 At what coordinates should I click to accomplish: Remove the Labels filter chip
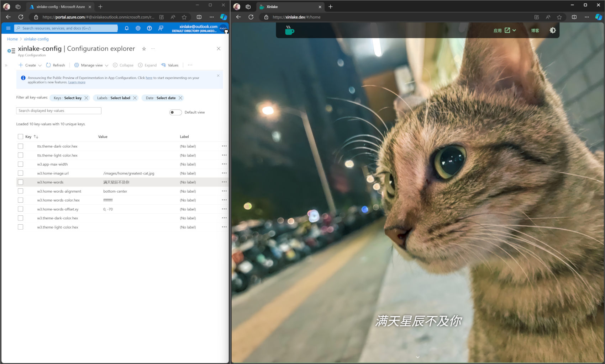click(135, 98)
